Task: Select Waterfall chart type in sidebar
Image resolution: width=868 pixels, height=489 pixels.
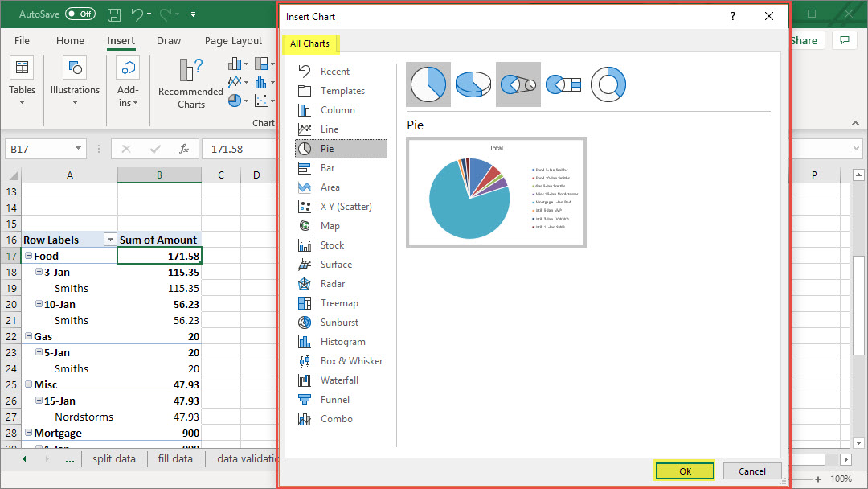Action: point(338,380)
